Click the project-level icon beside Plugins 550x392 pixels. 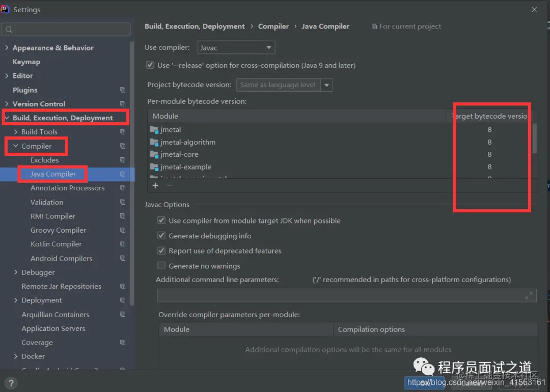pos(123,90)
